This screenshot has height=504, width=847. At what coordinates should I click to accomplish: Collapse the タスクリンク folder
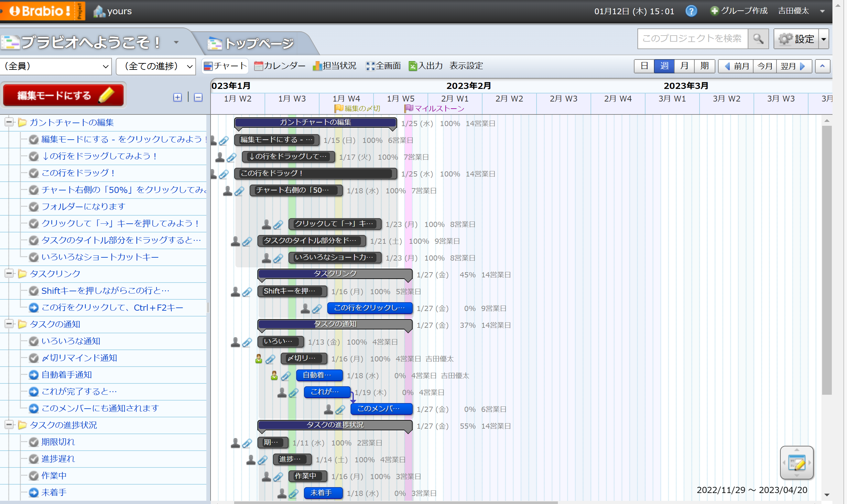click(9, 273)
